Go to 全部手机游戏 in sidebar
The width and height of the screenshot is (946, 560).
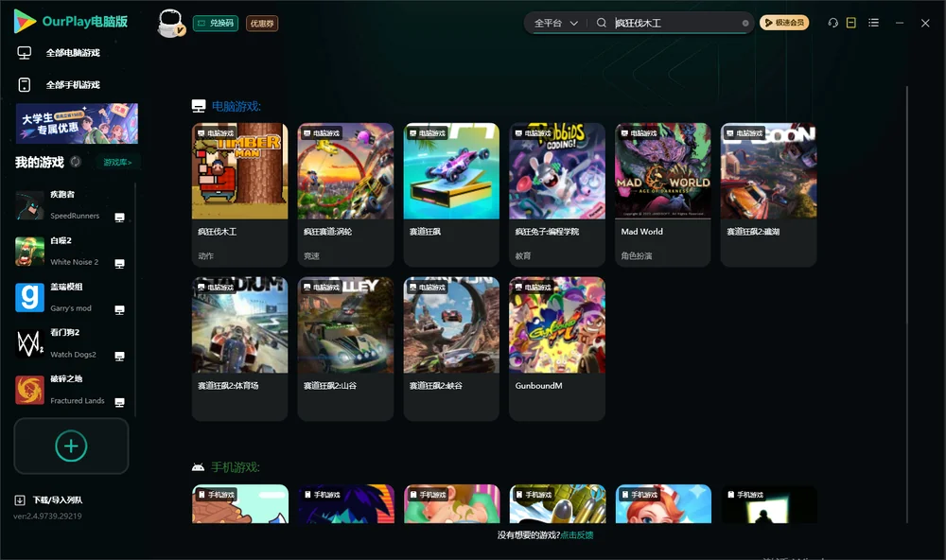pos(73,84)
